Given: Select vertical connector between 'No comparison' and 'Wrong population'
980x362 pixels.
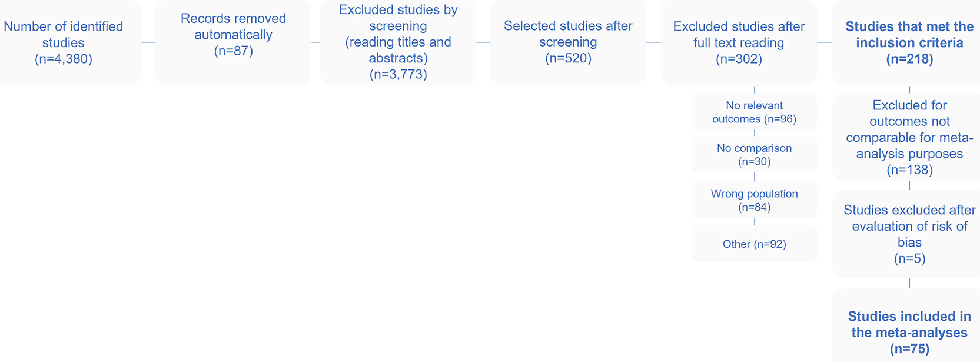Looking at the screenshot, I should point(755,177).
